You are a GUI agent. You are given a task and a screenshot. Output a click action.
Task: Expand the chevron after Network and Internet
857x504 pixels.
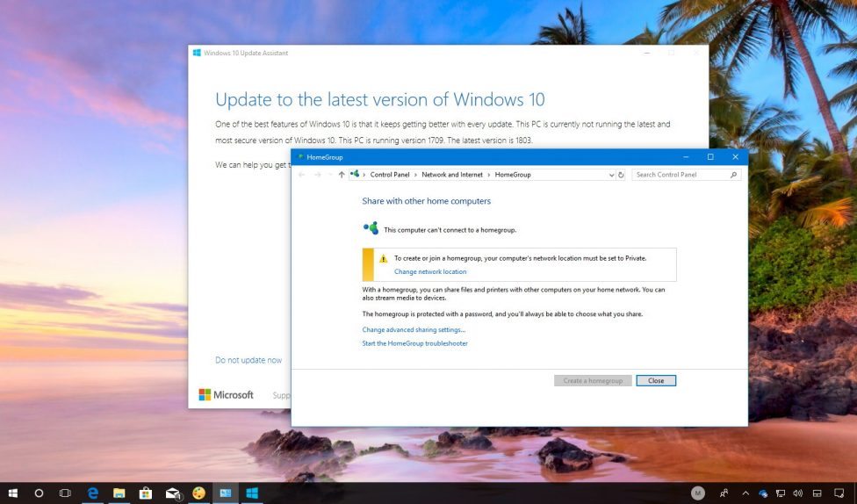488,175
